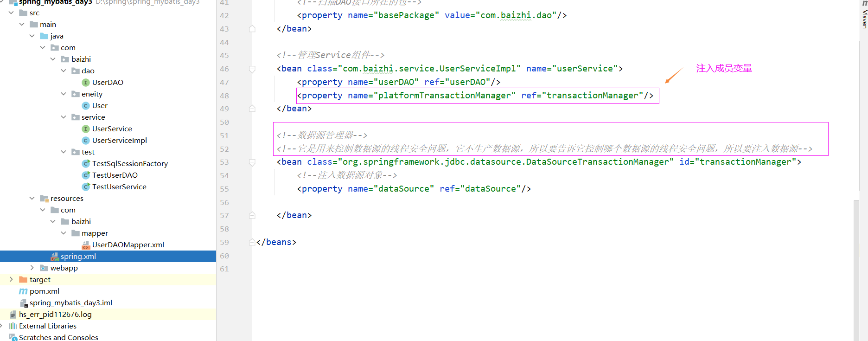Select UserDAO in project tree
The image size is (868, 341).
pos(108,82)
